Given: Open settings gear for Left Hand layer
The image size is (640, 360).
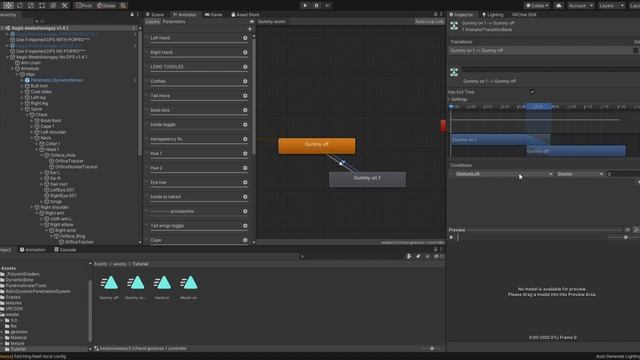Looking at the screenshot, I should pyautogui.click(x=245, y=38).
